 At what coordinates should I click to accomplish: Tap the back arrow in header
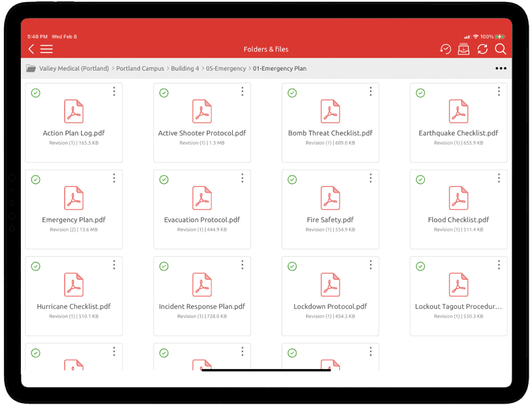[31, 49]
